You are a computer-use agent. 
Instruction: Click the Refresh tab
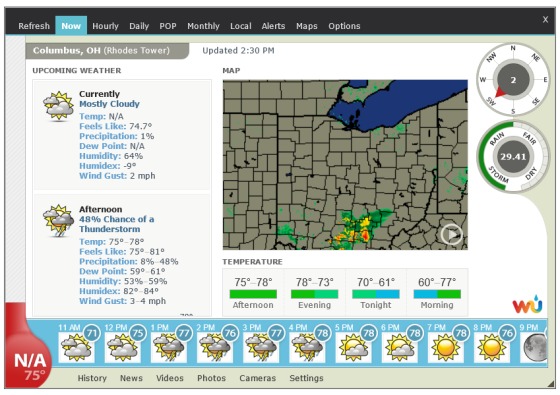click(34, 26)
